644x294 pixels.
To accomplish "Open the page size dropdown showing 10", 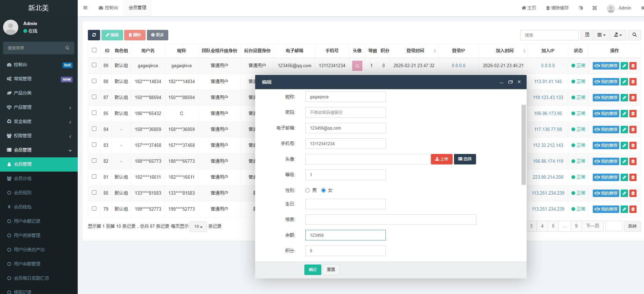I will (198, 227).
